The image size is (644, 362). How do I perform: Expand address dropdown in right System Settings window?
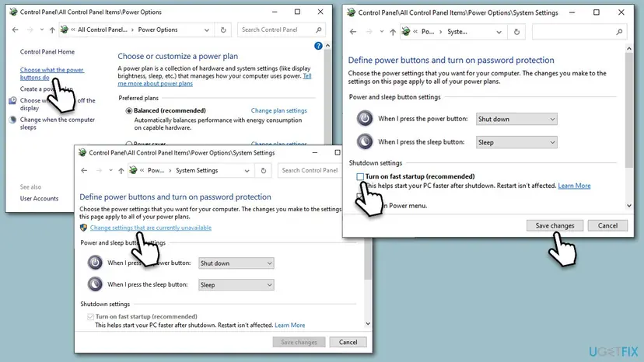pos(499,32)
